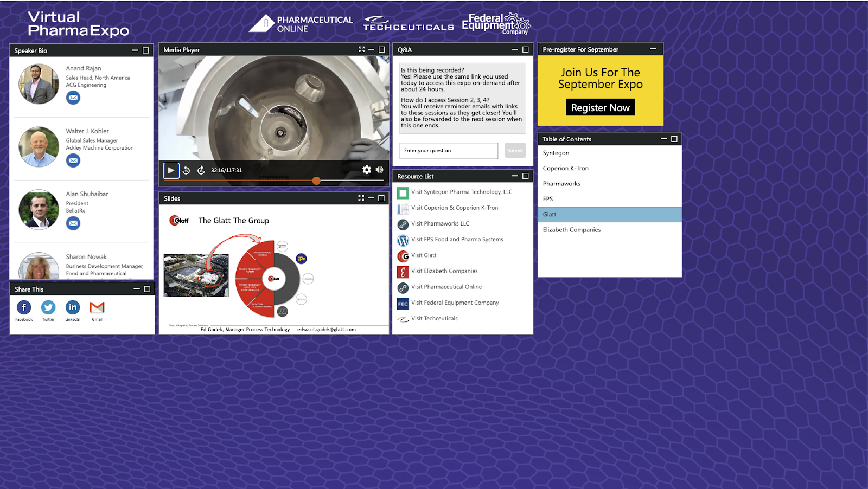Image resolution: width=868 pixels, height=489 pixels.
Task: Play the video in Media Player
Action: pos(171,170)
